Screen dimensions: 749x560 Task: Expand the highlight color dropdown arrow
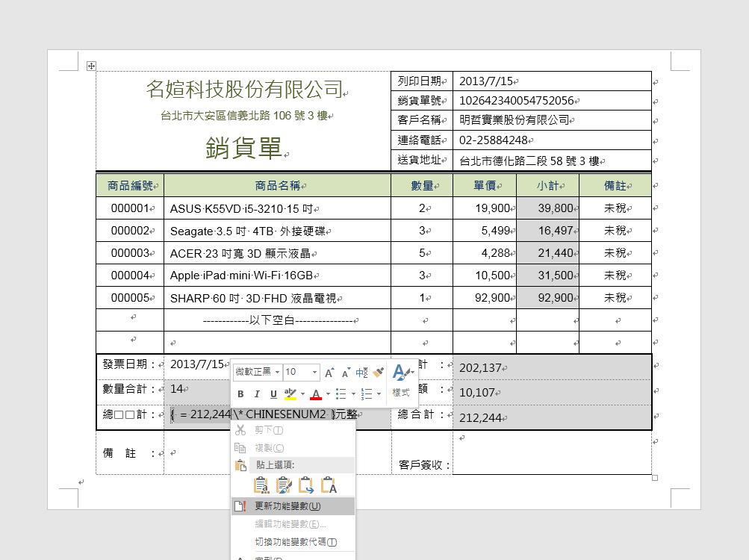click(x=303, y=394)
